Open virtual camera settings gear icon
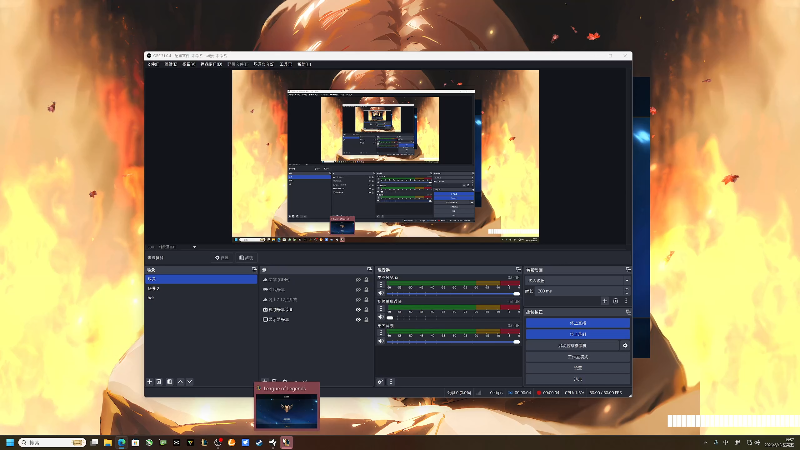Image resolution: width=800 pixels, height=450 pixels. point(625,345)
